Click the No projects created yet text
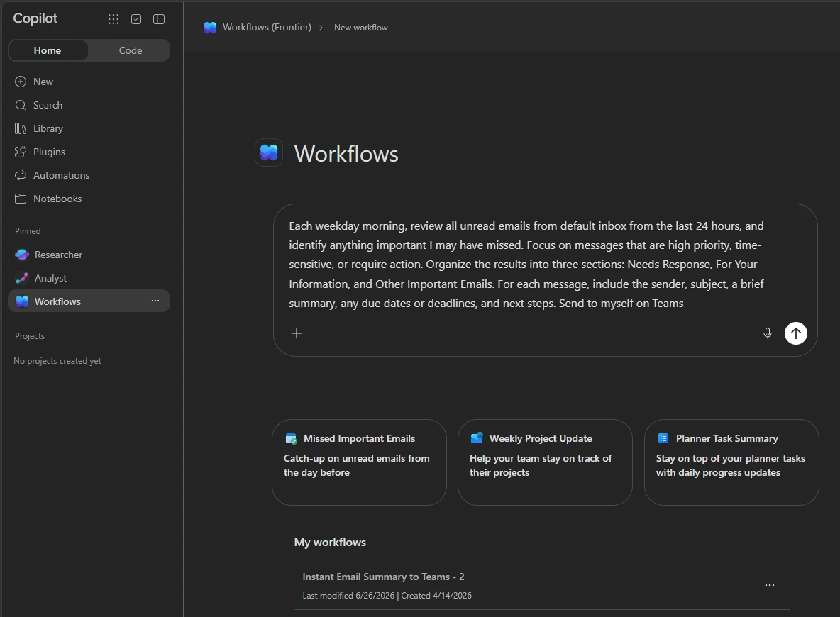 pyautogui.click(x=57, y=361)
